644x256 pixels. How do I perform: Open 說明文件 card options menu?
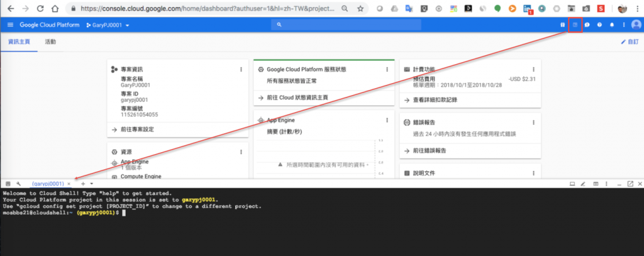click(533, 174)
